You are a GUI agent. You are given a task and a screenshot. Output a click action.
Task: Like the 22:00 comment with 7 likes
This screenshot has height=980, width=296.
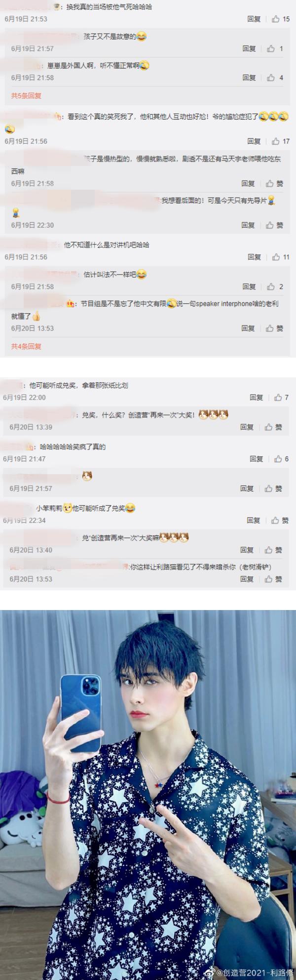(281, 397)
